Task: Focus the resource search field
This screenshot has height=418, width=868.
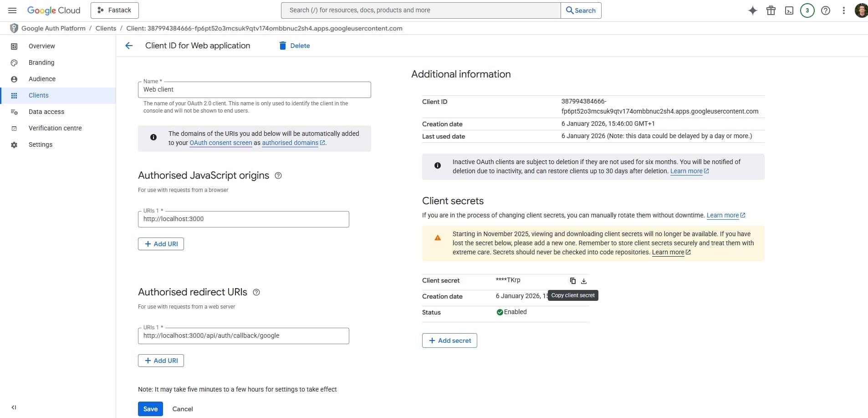Action: click(421, 10)
